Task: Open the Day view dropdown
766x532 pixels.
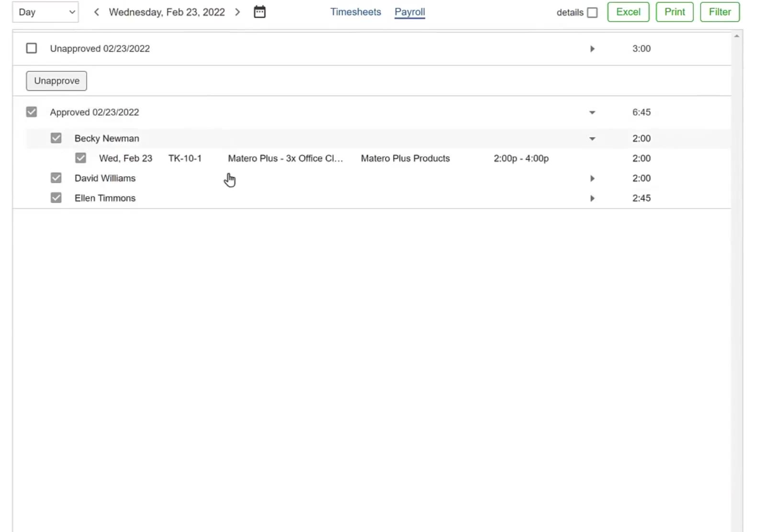Action: point(45,12)
